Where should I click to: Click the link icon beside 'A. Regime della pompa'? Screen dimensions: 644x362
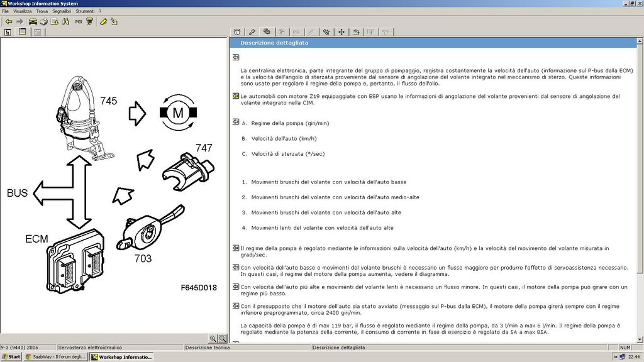(236, 122)
